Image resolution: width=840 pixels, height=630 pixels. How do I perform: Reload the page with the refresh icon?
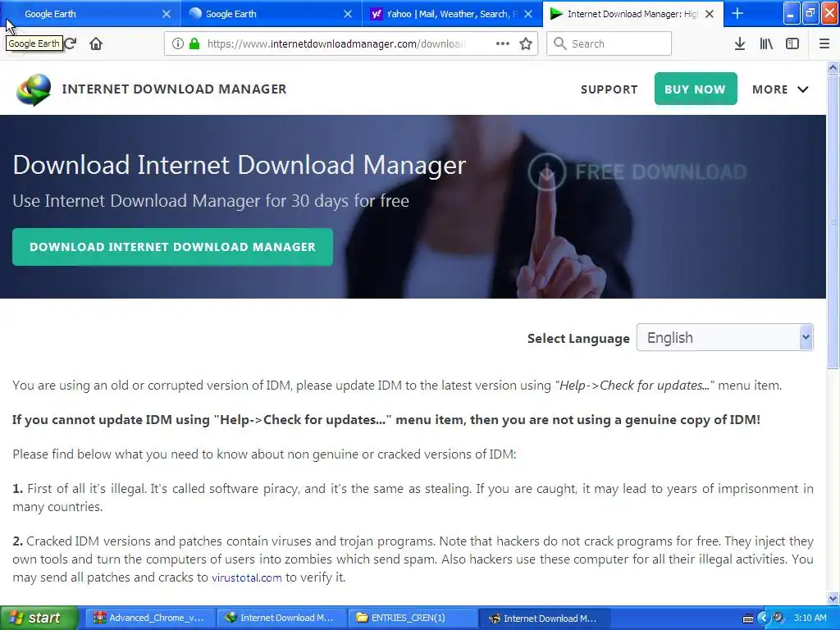(x=71, y=43)
